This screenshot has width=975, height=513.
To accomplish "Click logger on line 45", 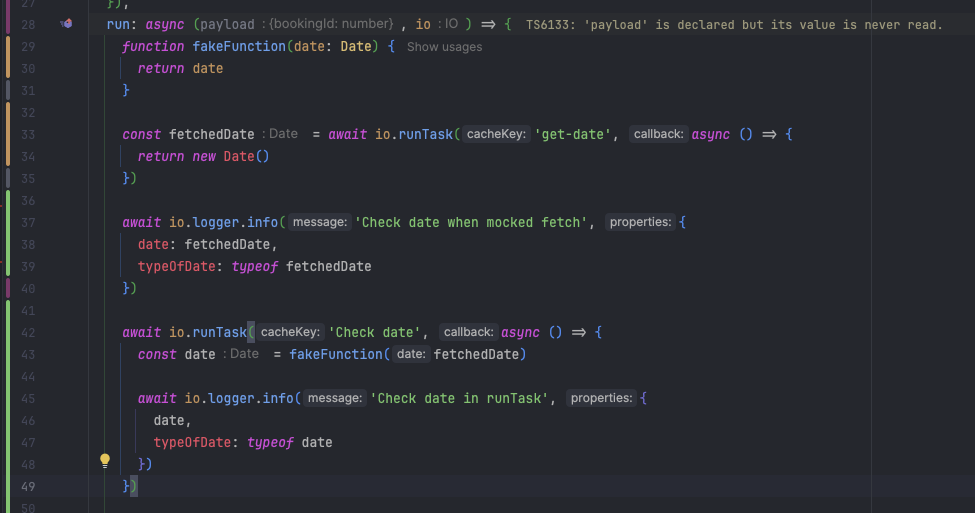I will pos(231,399).
